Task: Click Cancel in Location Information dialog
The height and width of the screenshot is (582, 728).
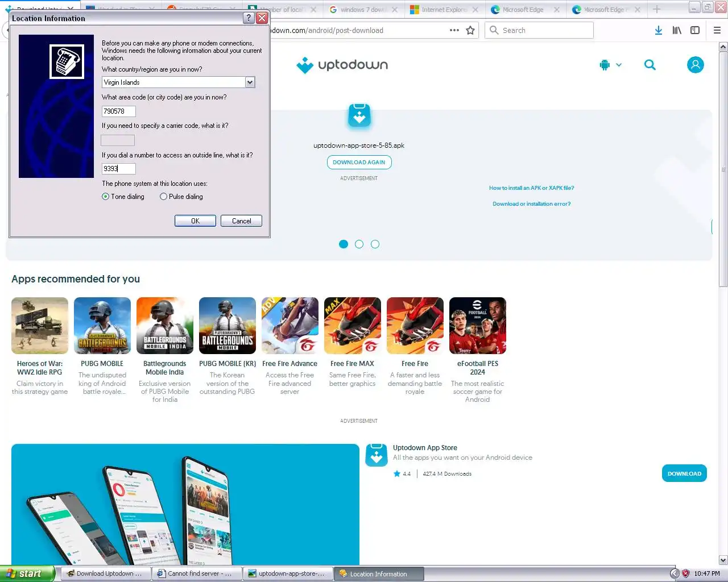Action: coord(241,221)
